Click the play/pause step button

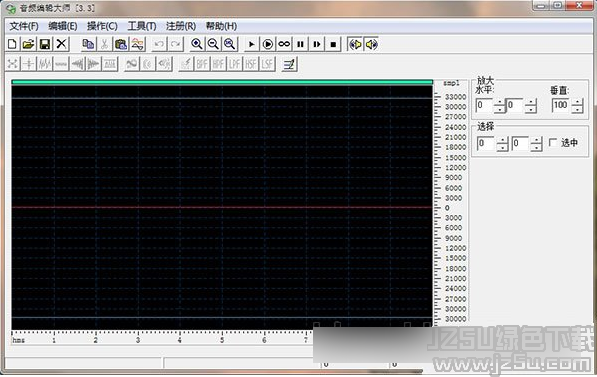317,44
